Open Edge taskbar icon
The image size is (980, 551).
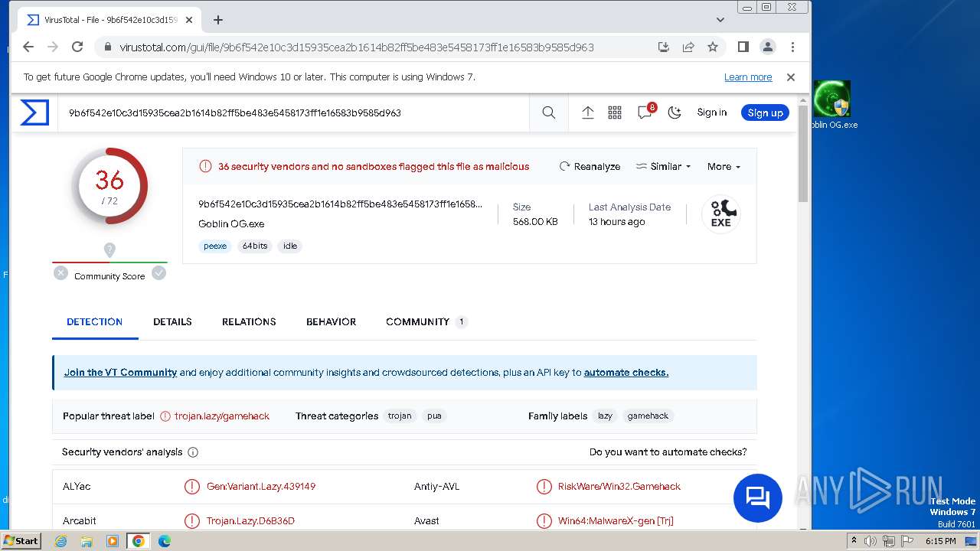165,541
